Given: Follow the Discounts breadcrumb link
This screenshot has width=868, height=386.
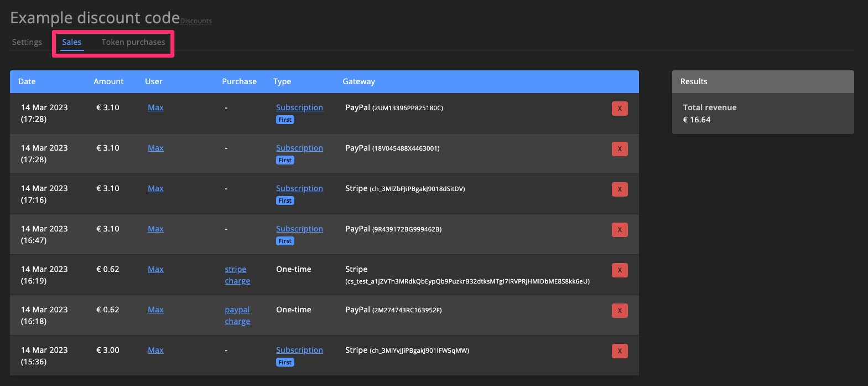Looking at the screenshot, I should [196, 21].
